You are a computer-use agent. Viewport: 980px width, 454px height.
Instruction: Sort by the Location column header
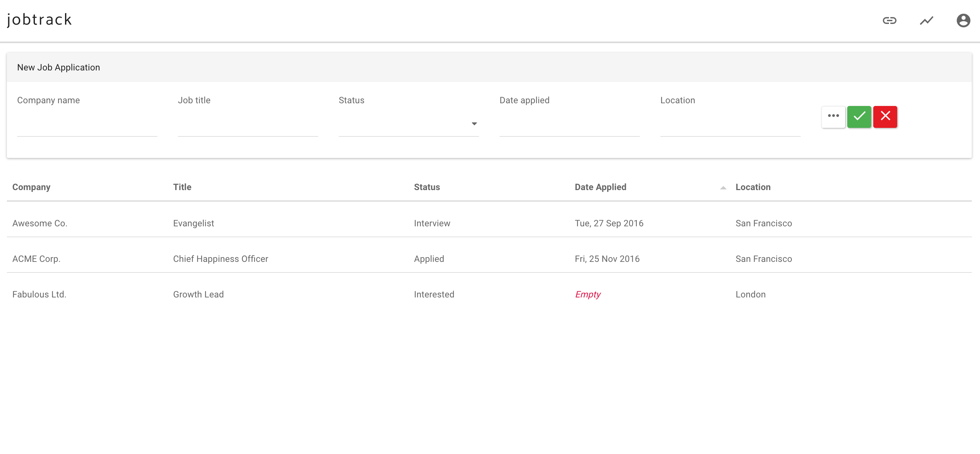pyautogui.click(x=752, y=187)
